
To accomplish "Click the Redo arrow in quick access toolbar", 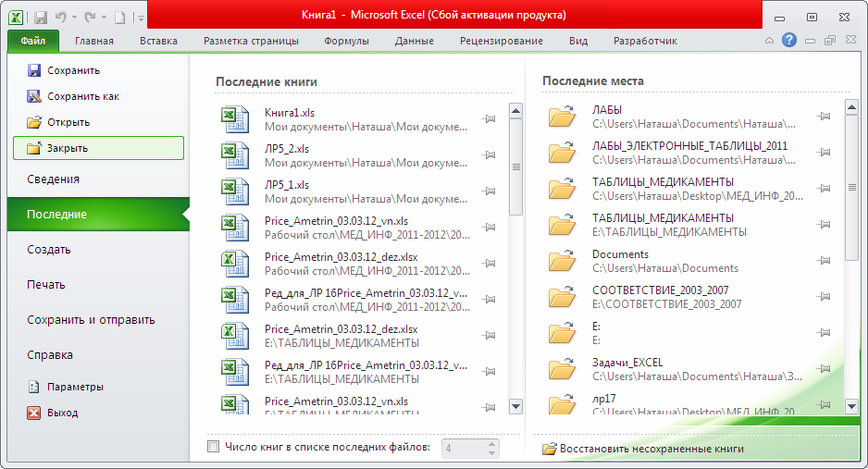I will (x=91, y=18).
